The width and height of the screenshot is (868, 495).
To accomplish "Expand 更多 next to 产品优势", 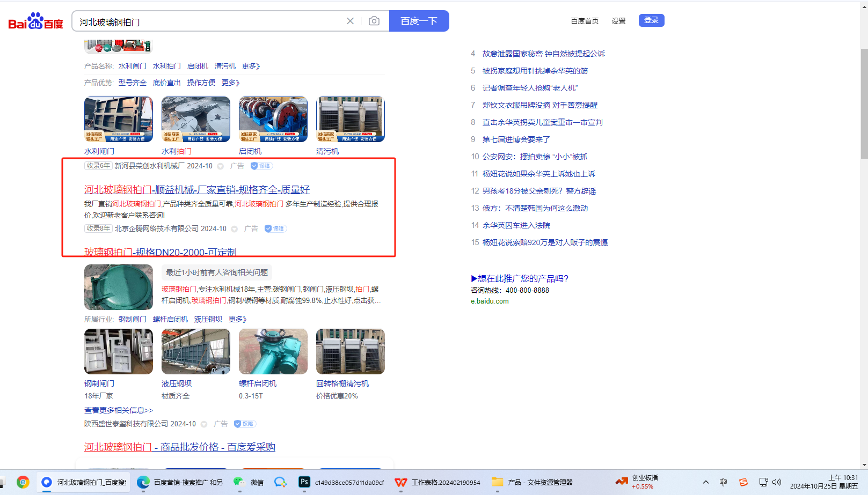I will pyautogui.click(x=230, y=83).
